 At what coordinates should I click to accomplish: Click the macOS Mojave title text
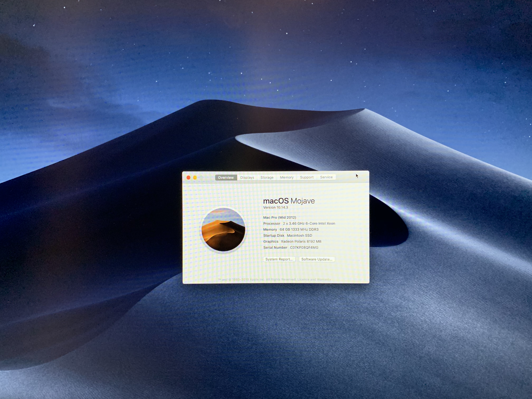click(x=289, y=201)
